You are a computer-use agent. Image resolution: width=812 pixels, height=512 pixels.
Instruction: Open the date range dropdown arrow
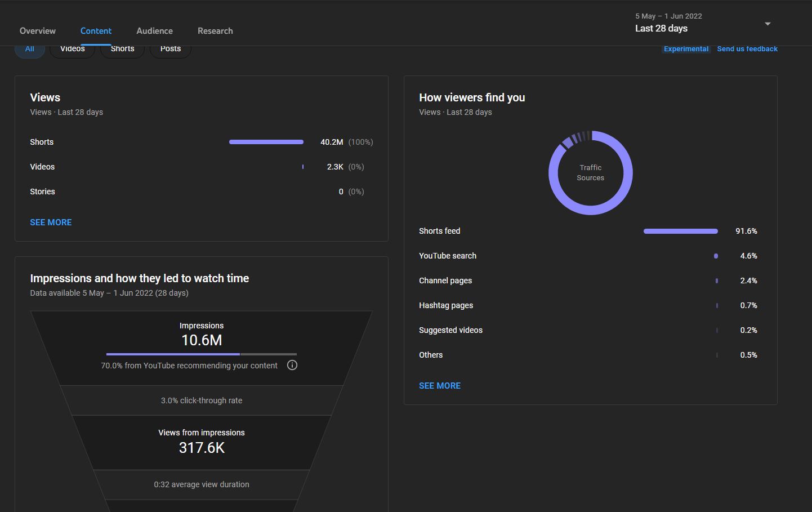coord(768,24)
